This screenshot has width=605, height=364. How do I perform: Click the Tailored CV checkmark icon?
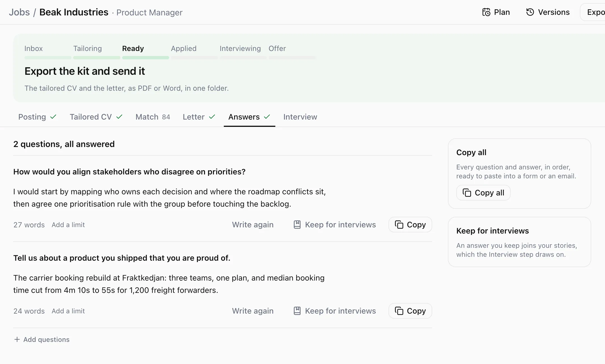pos(119,117)
